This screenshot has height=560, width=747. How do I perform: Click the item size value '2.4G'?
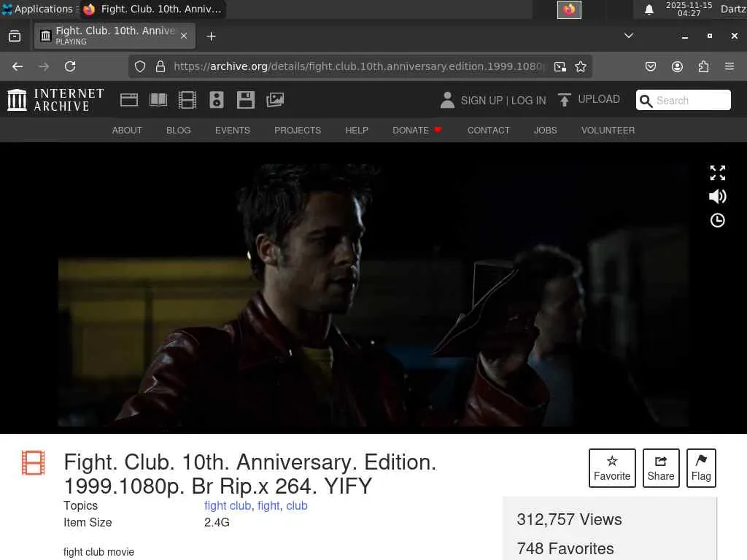(217, 522)
